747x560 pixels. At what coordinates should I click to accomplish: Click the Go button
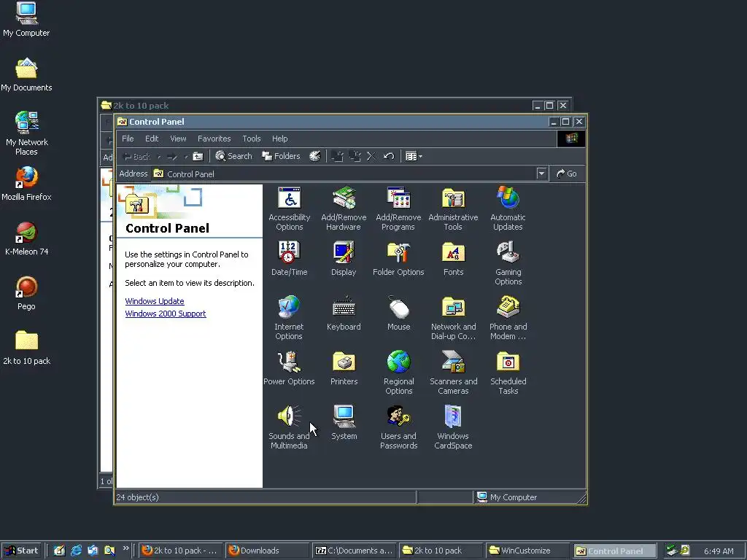(567, 174)
